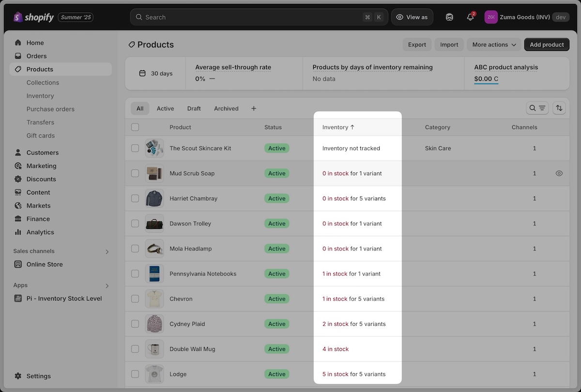
Task: Open The Scout Skincare Kit thumbnail
Action: point(154,148)
